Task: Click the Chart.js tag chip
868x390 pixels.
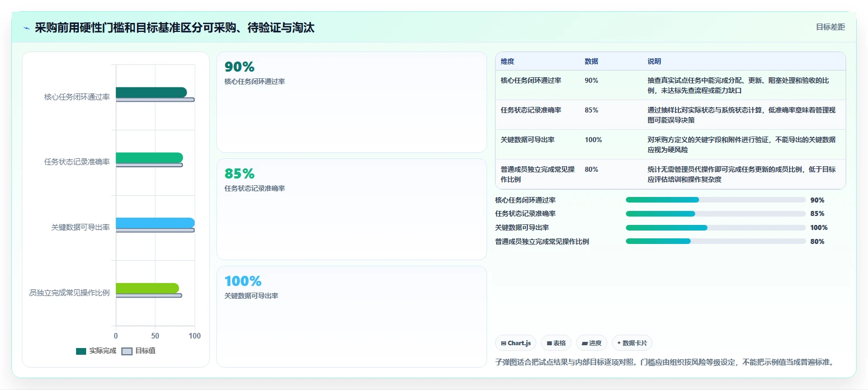Action: tap(516, 343)
